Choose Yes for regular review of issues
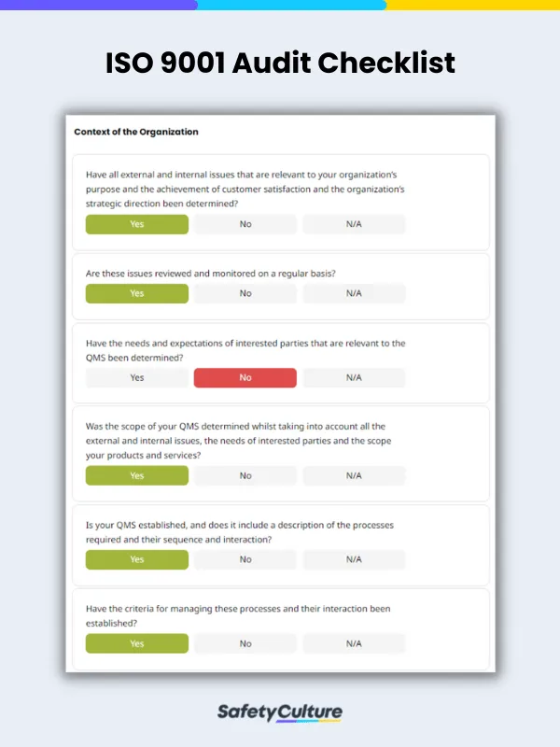560x747 pixels. 136,293
